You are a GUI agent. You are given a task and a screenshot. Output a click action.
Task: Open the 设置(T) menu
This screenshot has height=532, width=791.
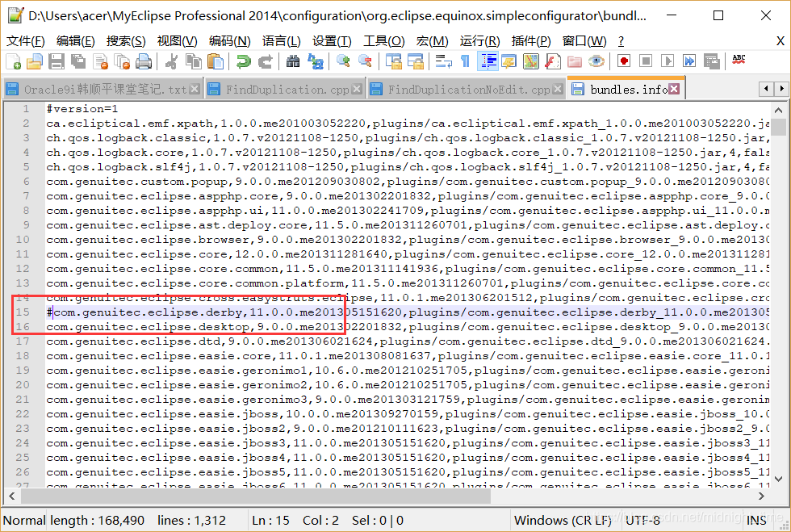(332, 41)
